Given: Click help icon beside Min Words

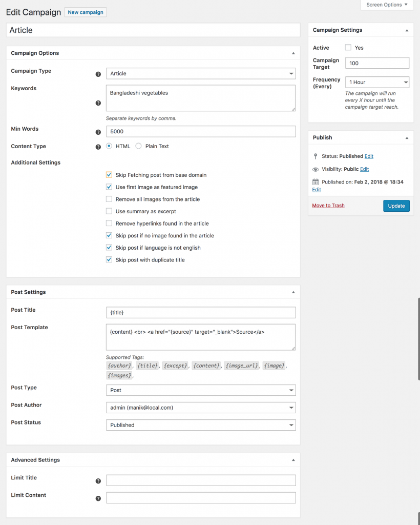Looking at the screenshot, I should point(98,132).
